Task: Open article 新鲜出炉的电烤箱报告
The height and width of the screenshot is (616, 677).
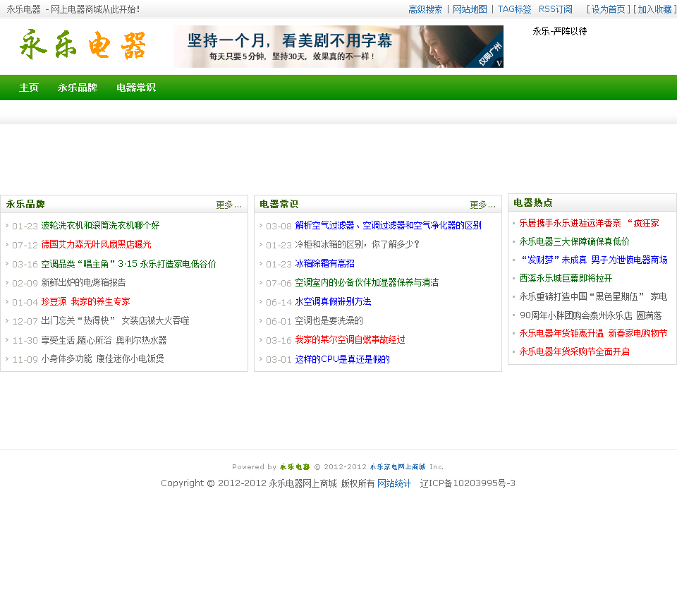Action: pos(83,282)
